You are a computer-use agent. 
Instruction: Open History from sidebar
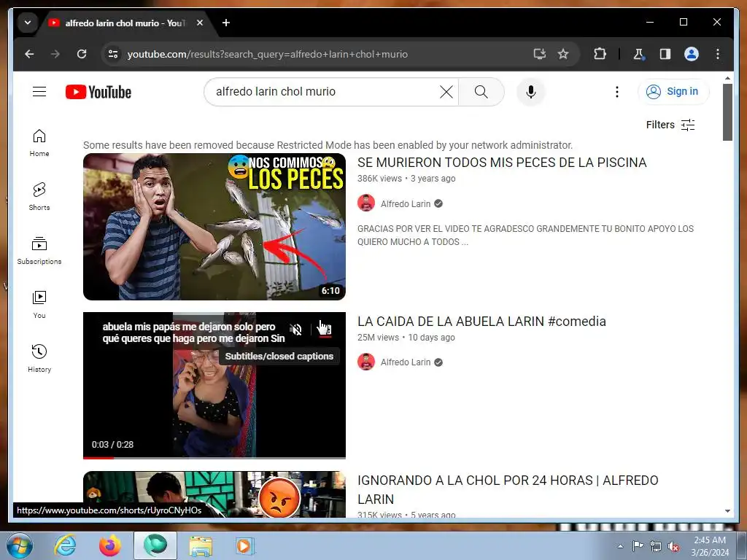coord(39,359)
